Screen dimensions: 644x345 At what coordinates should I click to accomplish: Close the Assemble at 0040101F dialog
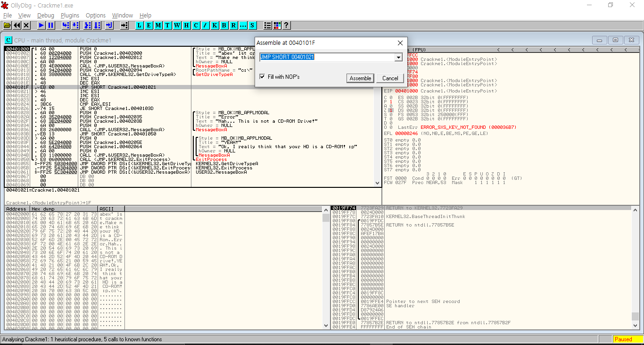[x=400, y=43]
